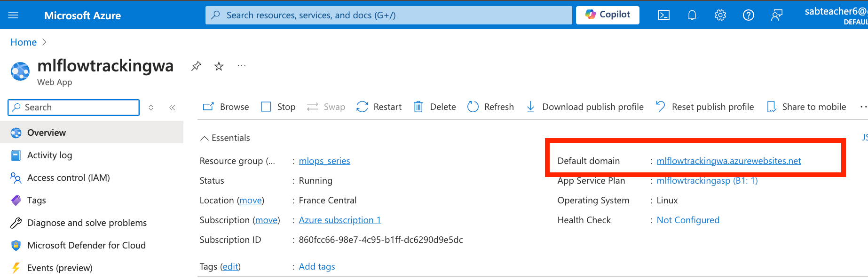Collapse the Essentials section
Image resolution: width=868 pixels, height=279 pixels.
(x=205, y=138)
